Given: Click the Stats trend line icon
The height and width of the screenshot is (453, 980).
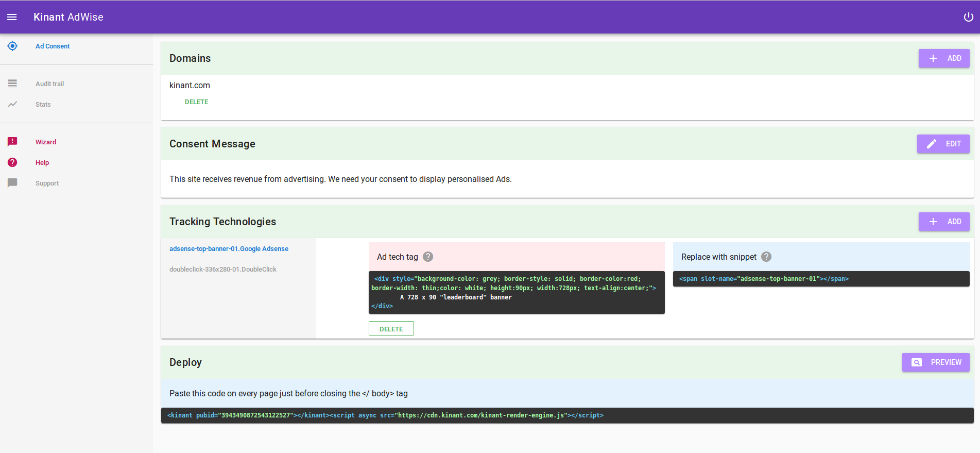Looking at the screenshot, I should coord(12,104).
